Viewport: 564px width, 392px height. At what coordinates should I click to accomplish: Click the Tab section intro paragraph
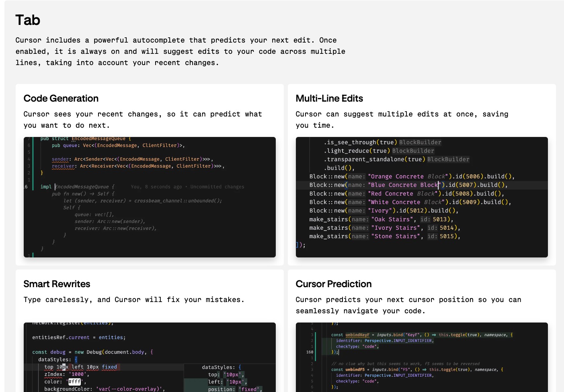coord(180,51)
